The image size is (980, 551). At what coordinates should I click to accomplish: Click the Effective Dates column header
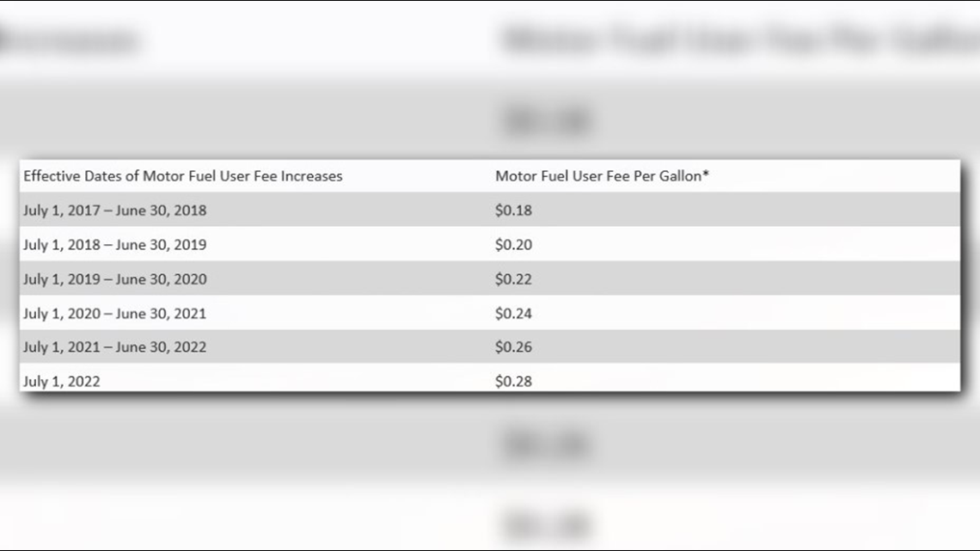point(183,176)
